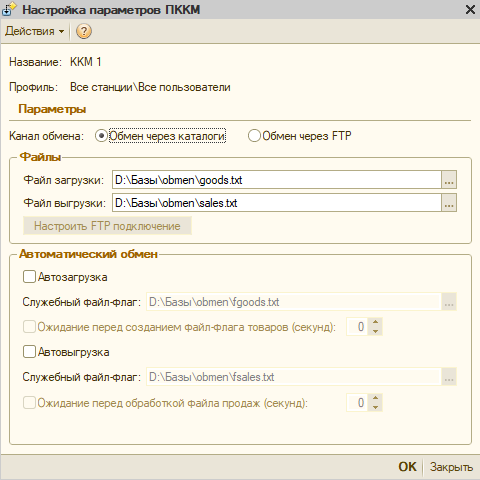Click the OK button
Screen dimensions: 480x480
click(407, 467)
